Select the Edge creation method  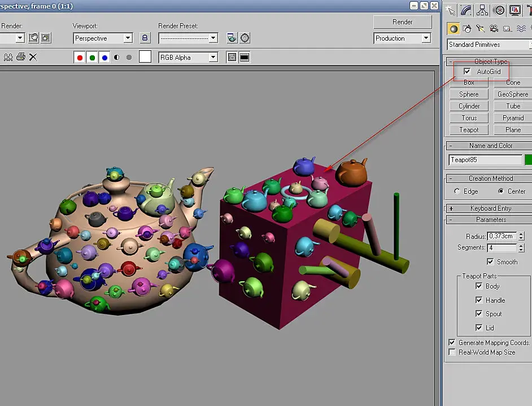tap(457, 191)
